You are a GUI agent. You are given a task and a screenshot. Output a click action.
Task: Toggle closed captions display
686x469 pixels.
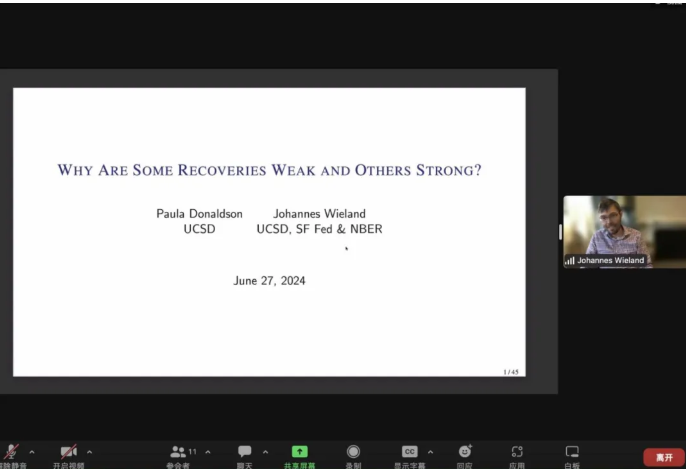tap(409, 452)
